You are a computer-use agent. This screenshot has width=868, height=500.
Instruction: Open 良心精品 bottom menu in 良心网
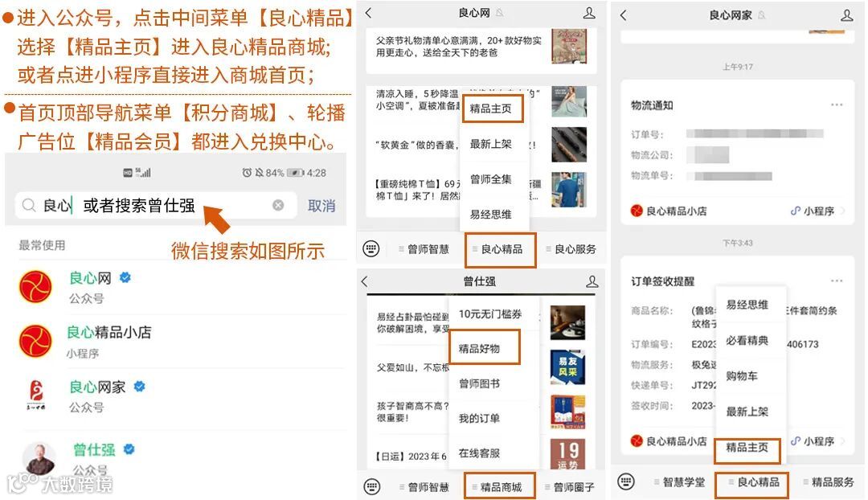(x=501, y=250)
